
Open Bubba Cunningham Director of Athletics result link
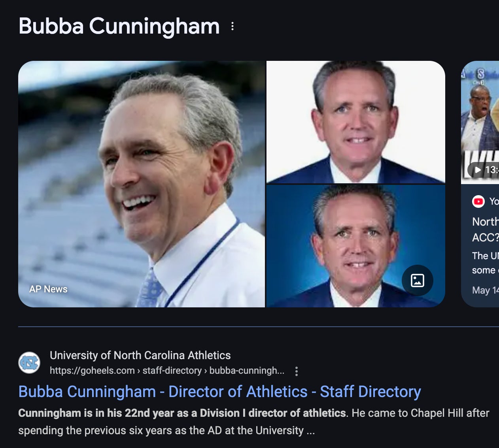[219, 392]
